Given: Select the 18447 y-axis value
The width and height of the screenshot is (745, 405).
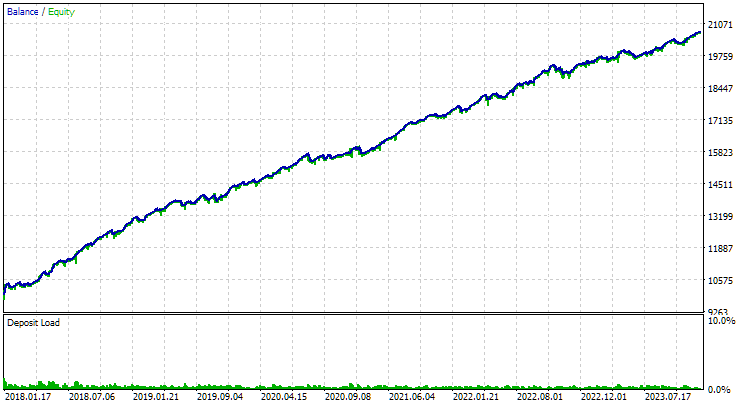Looking at the screenshot, I should click(x=720, y=88).
